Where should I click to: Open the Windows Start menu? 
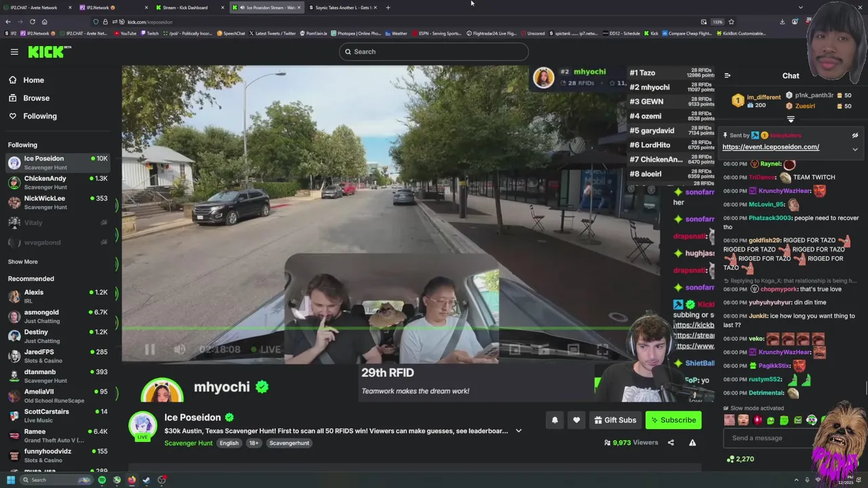click(10, 480)
